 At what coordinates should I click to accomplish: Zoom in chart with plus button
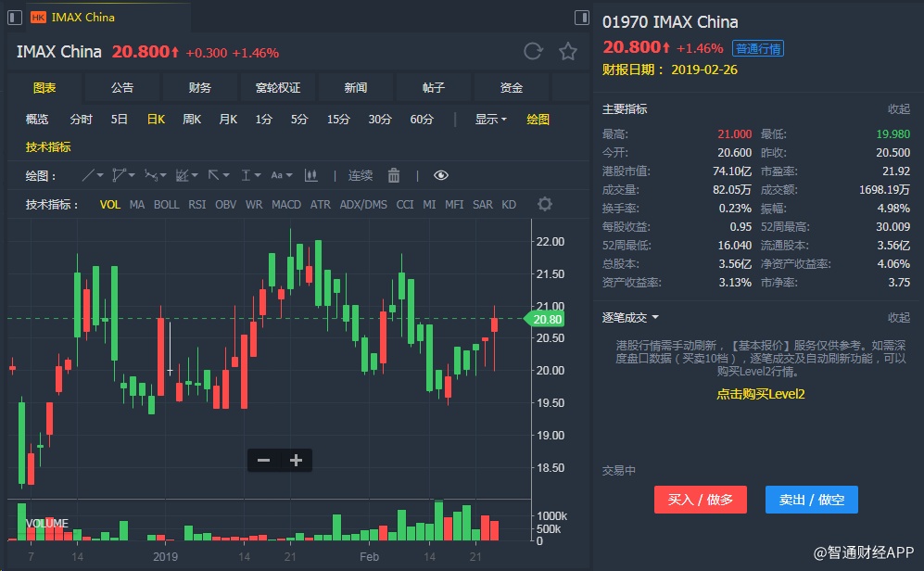(297, 460)
